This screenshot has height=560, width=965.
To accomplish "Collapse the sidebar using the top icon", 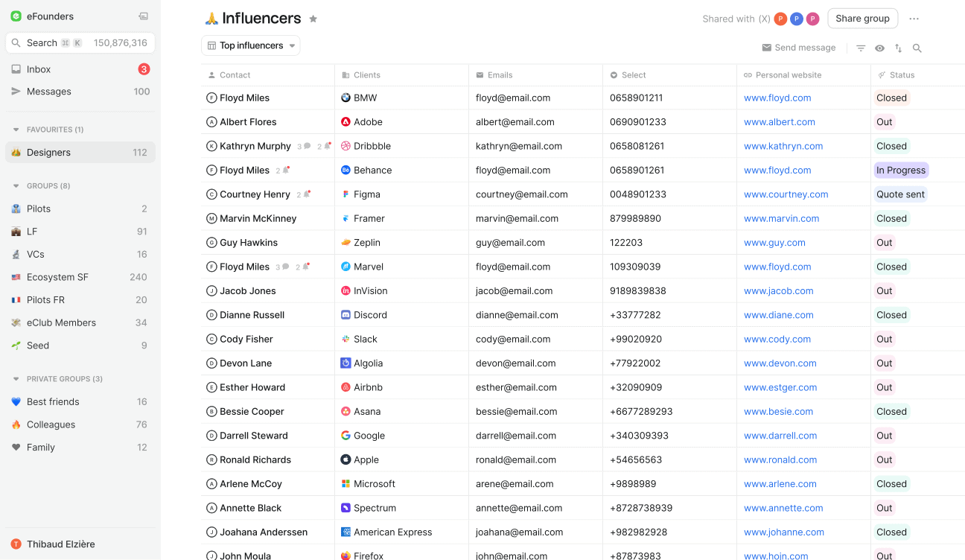I will tap(144, 16).
